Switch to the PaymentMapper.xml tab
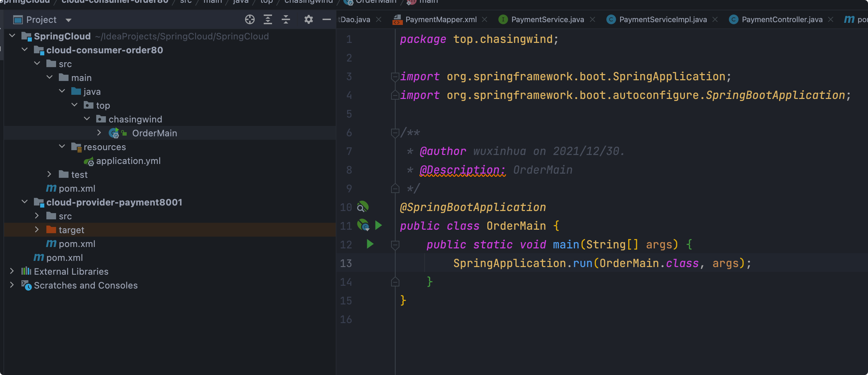 click(x=441, y=20)
